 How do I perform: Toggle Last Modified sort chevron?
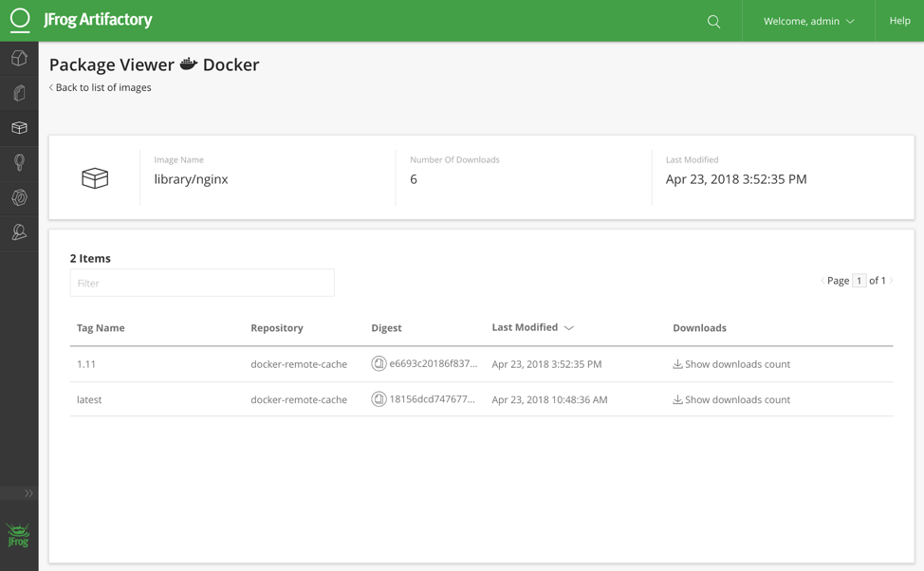coord(568,327)
